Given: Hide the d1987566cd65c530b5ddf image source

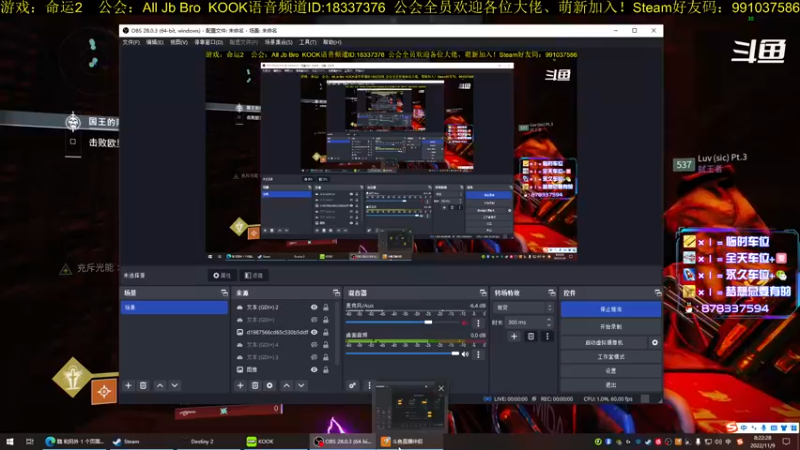Looking at the screenshot, I should (x=314, y=332).
